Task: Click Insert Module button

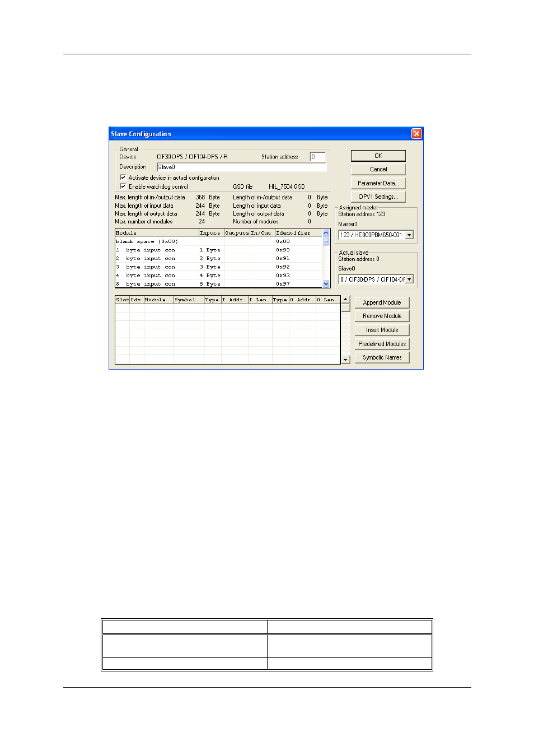Action: point(382,330)
